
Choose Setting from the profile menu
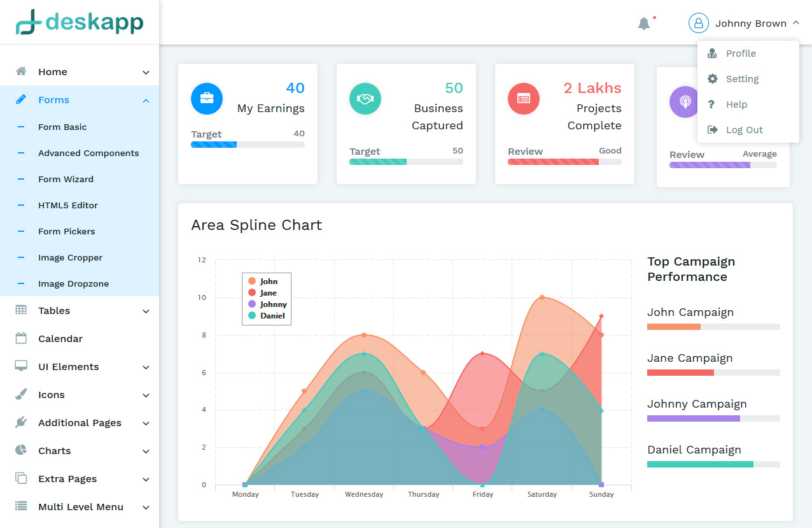[742, 78]
